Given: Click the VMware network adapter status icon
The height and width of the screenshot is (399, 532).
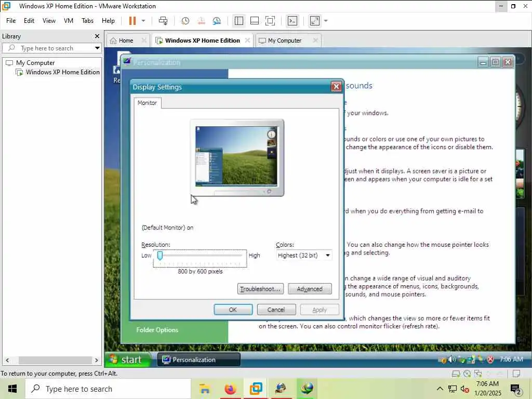Looking at the screenshot, I should tap(478, 374).
